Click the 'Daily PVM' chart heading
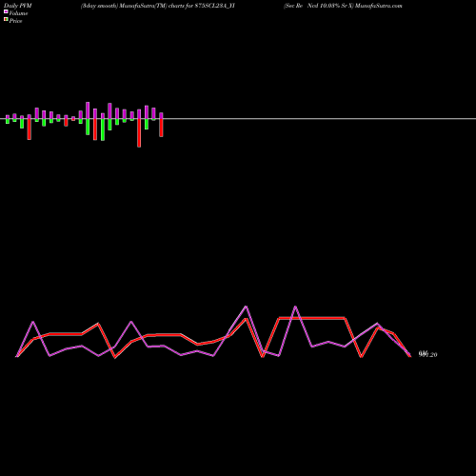 pos(18,6)
